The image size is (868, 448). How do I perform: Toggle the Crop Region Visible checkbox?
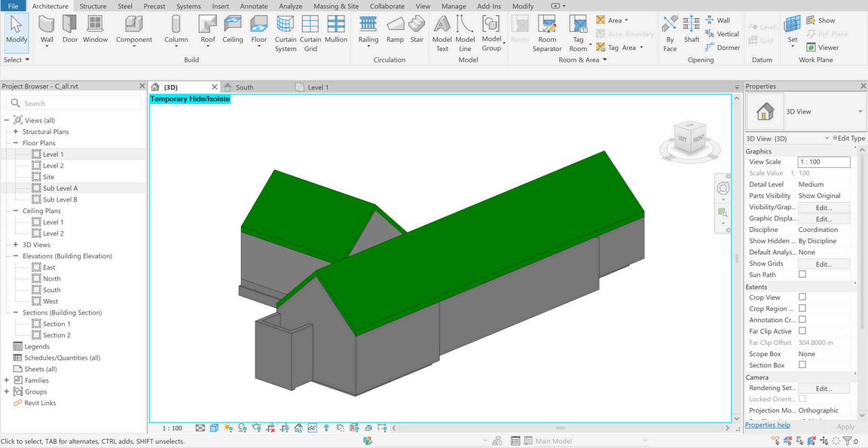coord(802,308)
